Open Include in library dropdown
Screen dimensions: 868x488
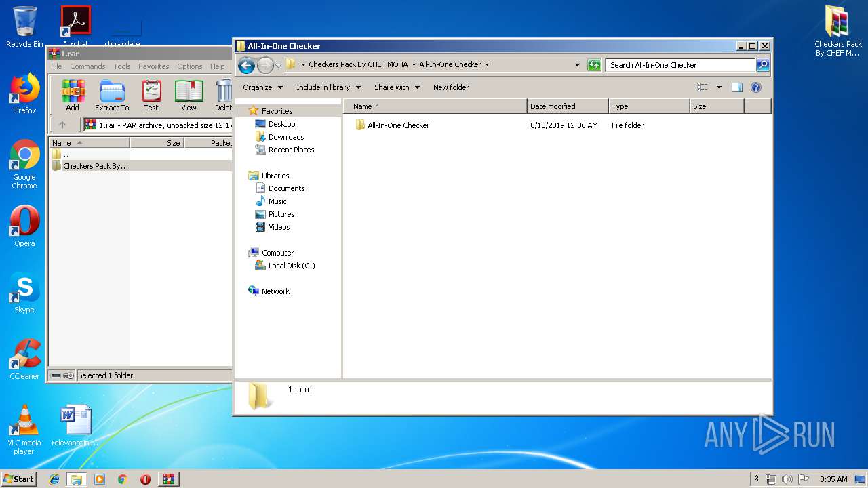point(328,87)
